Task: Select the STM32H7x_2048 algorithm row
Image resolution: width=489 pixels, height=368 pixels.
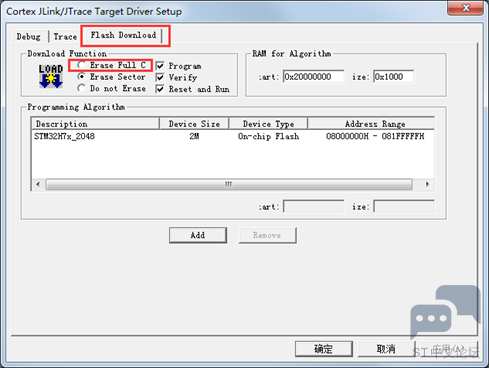Action: click(233, 136)
